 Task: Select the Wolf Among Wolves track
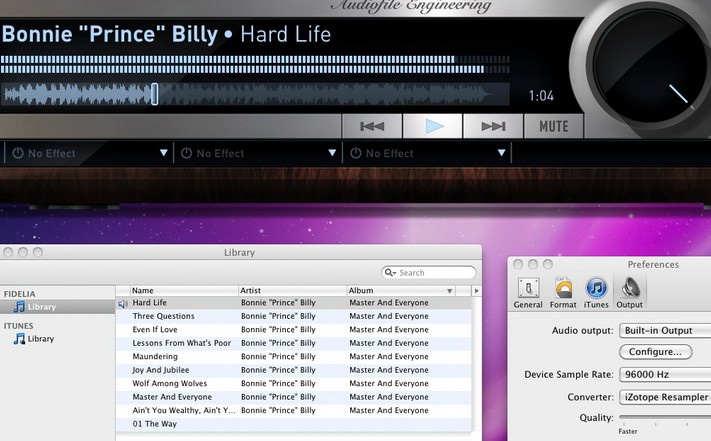click(x=294, y=383)
